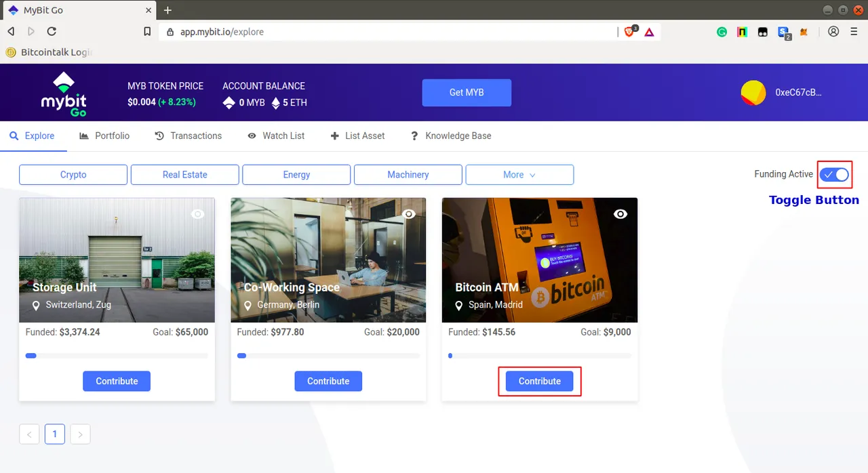Open the Knowledge Base tab

click(x=450, y=136)
